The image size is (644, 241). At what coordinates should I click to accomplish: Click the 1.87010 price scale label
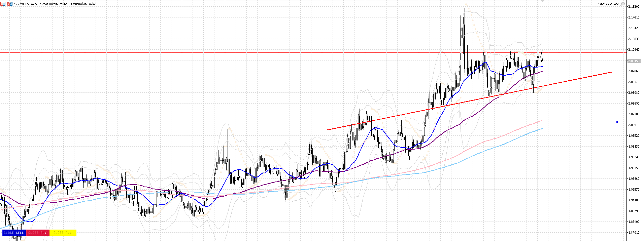(634, 233)
